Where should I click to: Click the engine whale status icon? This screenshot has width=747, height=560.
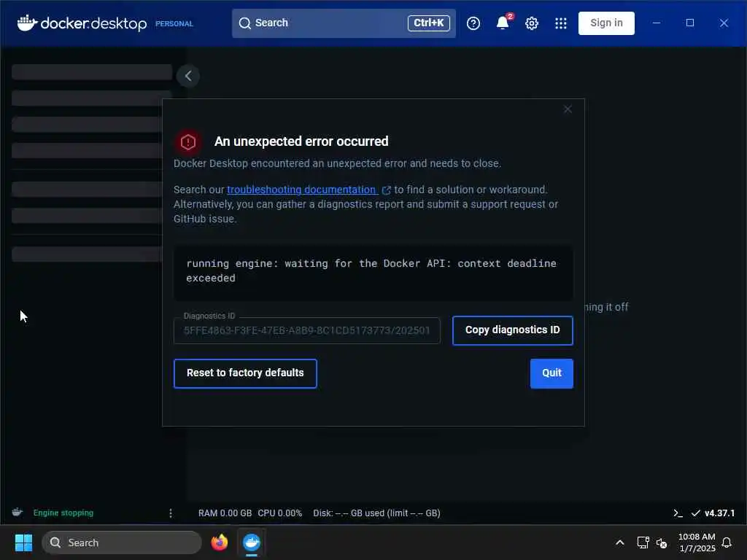pyautogui.click(x=18, y=513)
